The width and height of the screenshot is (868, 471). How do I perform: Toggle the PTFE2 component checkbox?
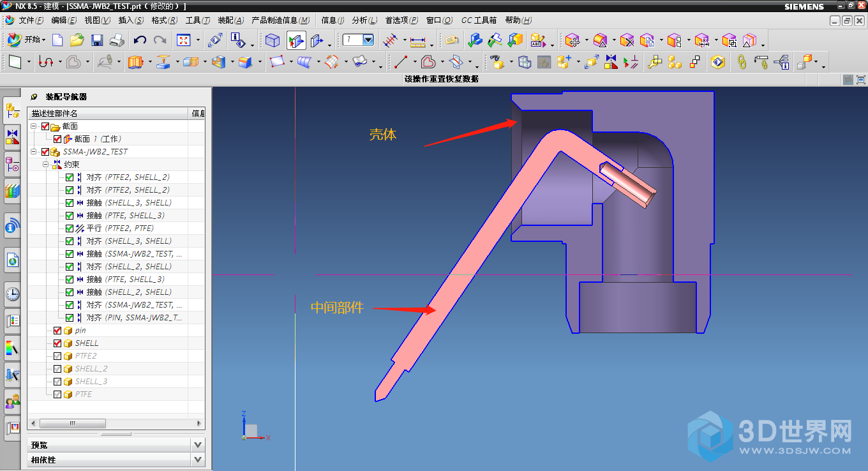(x=57, y=356)
